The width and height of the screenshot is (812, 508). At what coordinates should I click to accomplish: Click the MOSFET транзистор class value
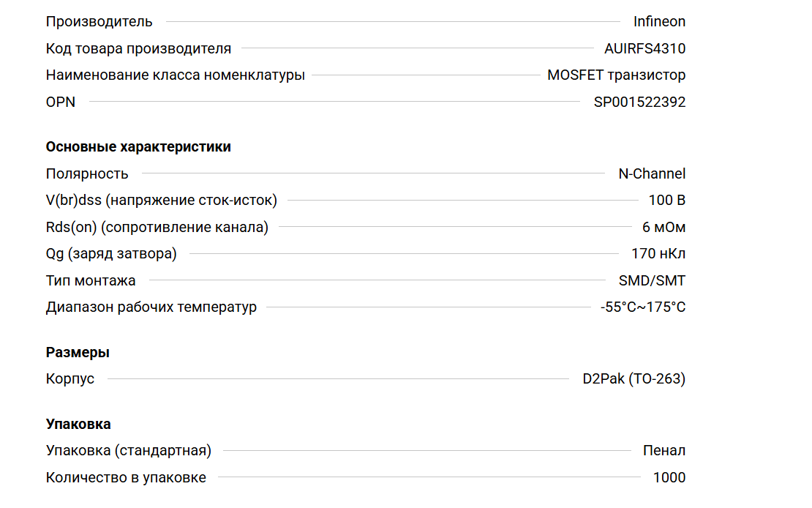616,75
